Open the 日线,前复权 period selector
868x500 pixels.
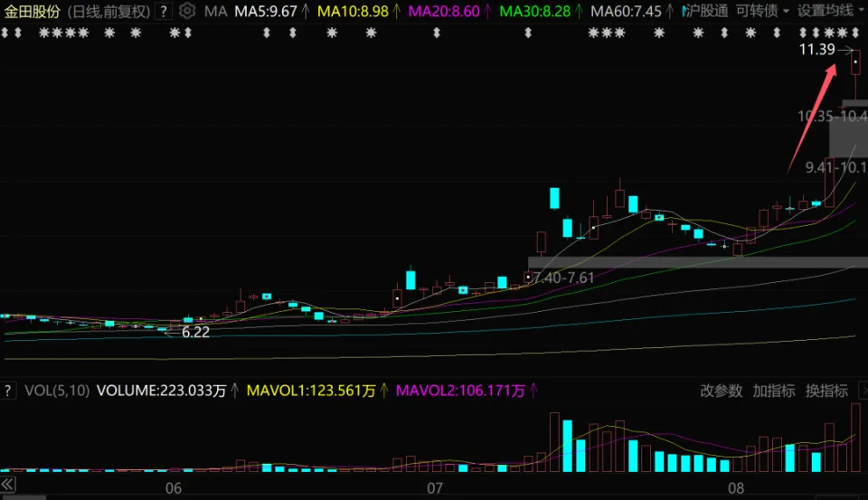pos(108,11)
